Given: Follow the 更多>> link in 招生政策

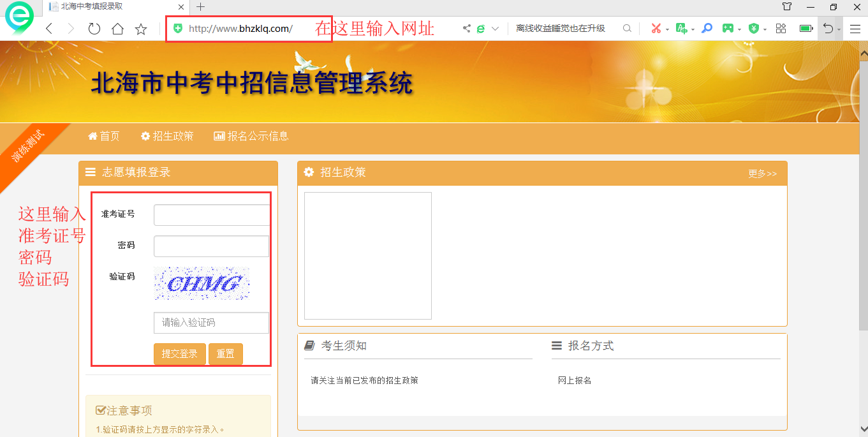Looking at the screenshot, I should [762, 174].
